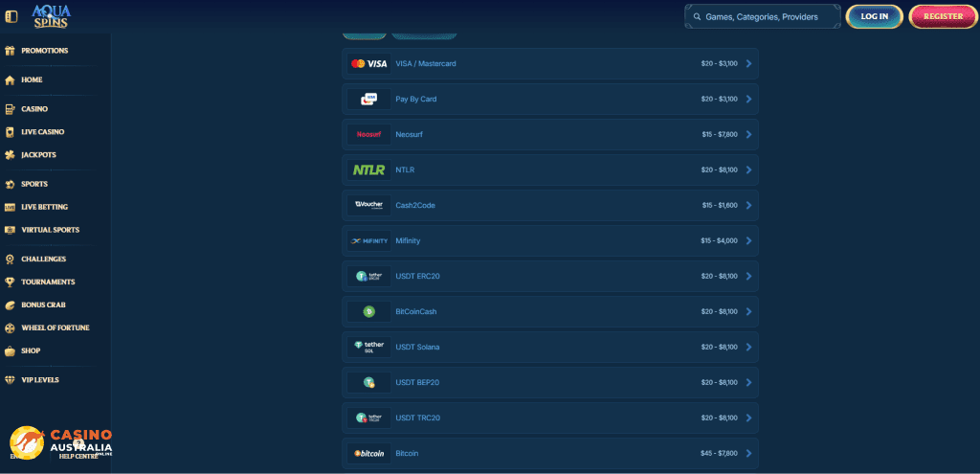Open Wheel of Fortune from sidebar
The height and width of the screenshot is (474, 980).
coord(56,327)
